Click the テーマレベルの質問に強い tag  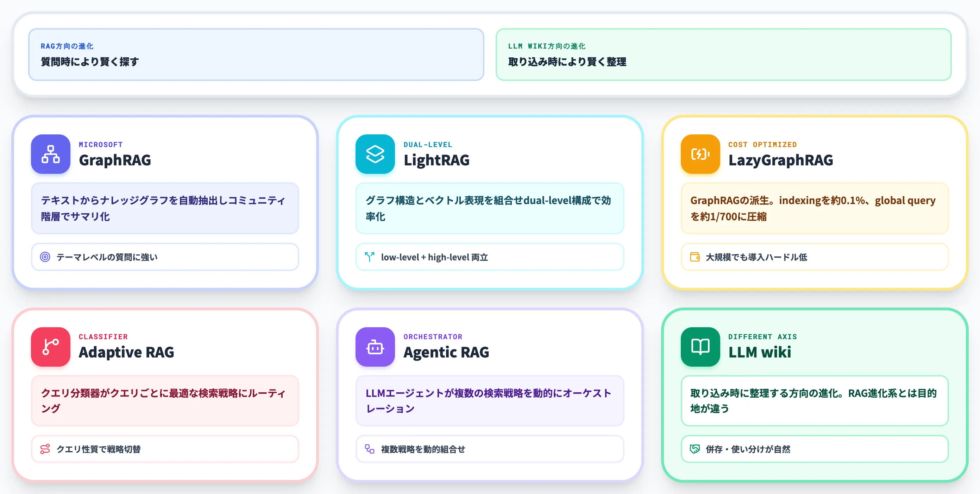pyautogui.click(x=165, y=257)
